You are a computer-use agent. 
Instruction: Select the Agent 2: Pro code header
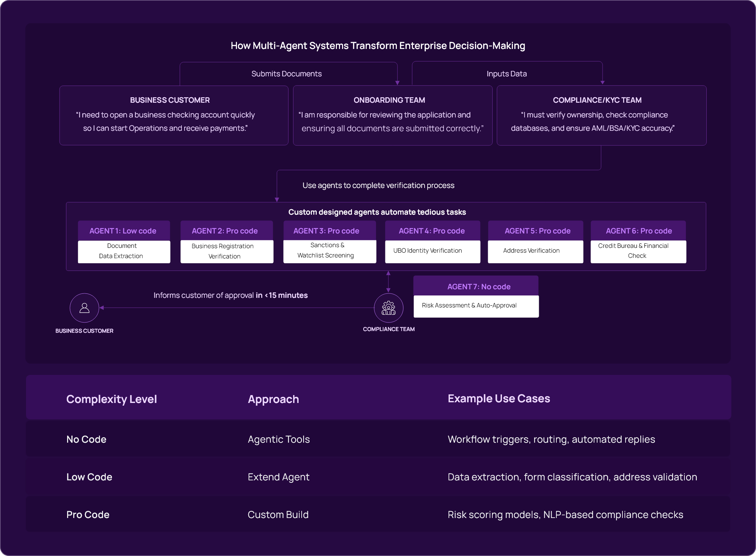pos(225,231)
